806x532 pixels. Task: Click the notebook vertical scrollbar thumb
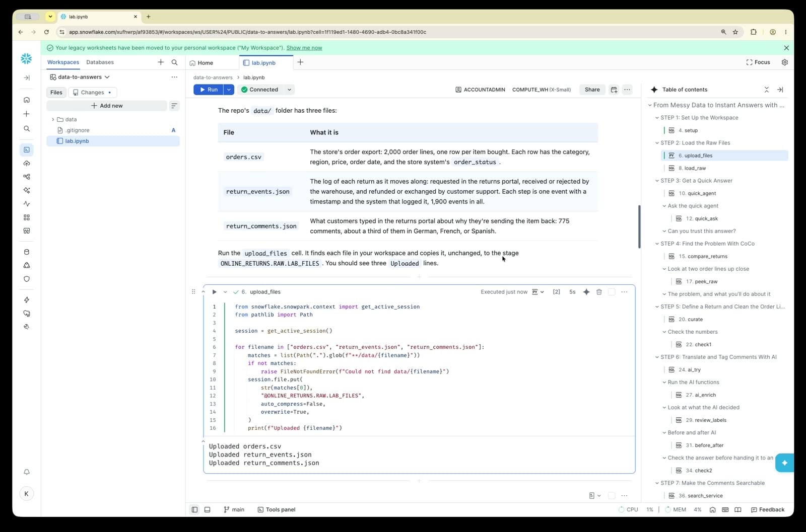click(639, 226)
